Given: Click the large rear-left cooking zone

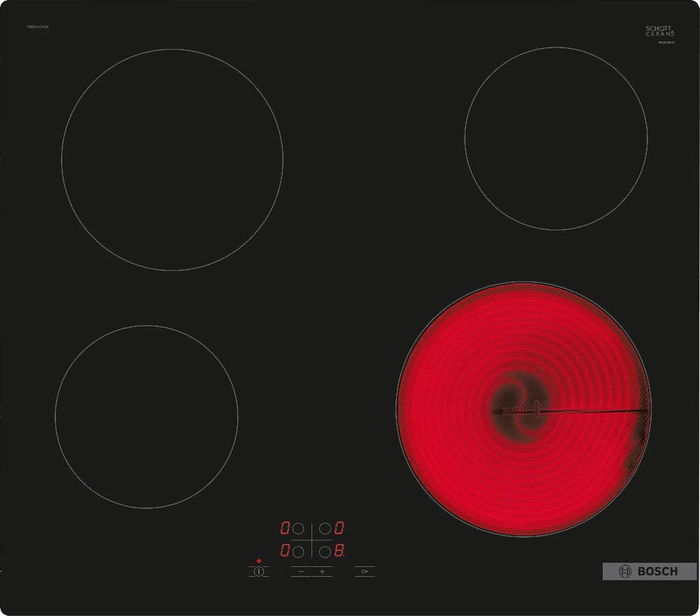Looking at the screenshot, I should pos(172,160).
